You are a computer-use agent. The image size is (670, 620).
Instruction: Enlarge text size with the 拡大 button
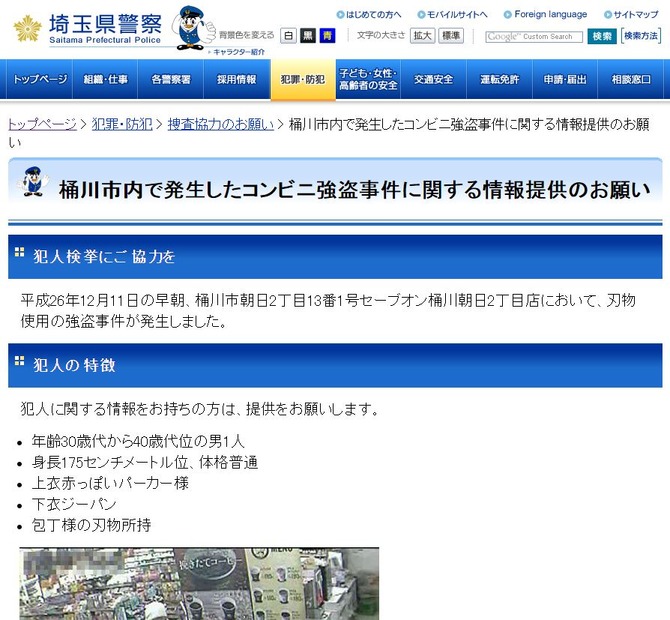(423, 35)
